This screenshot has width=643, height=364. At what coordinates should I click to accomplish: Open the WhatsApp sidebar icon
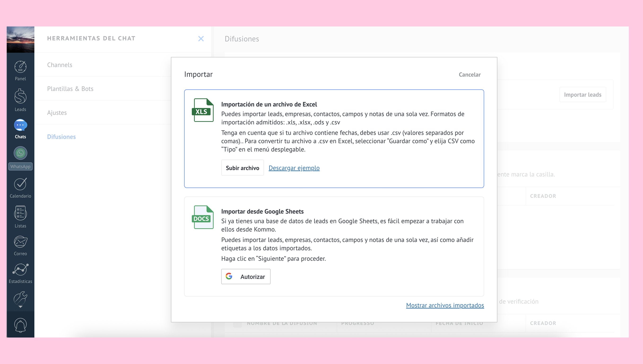[20, 153]
